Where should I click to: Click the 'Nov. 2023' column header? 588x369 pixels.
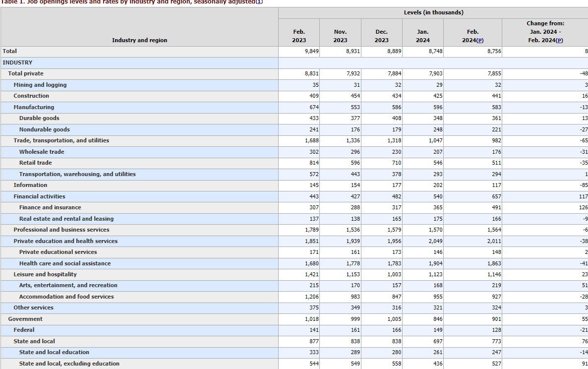point(340,36)
